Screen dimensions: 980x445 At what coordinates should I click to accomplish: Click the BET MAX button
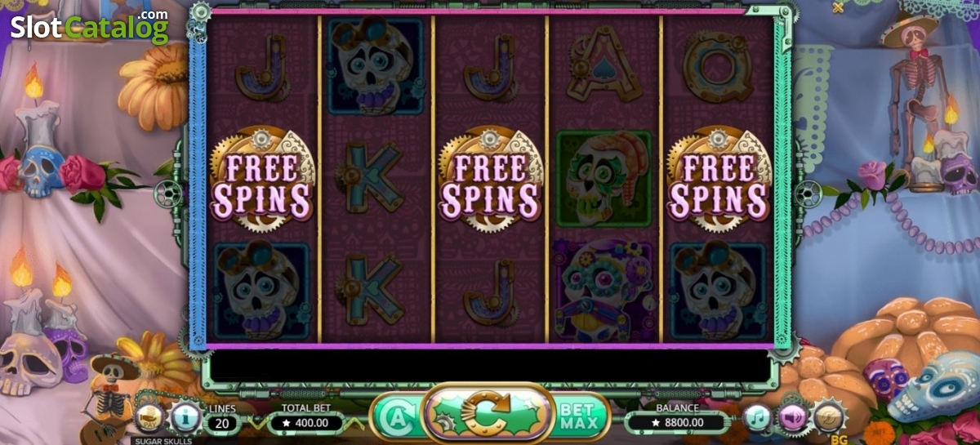click(x=581, y=416)
